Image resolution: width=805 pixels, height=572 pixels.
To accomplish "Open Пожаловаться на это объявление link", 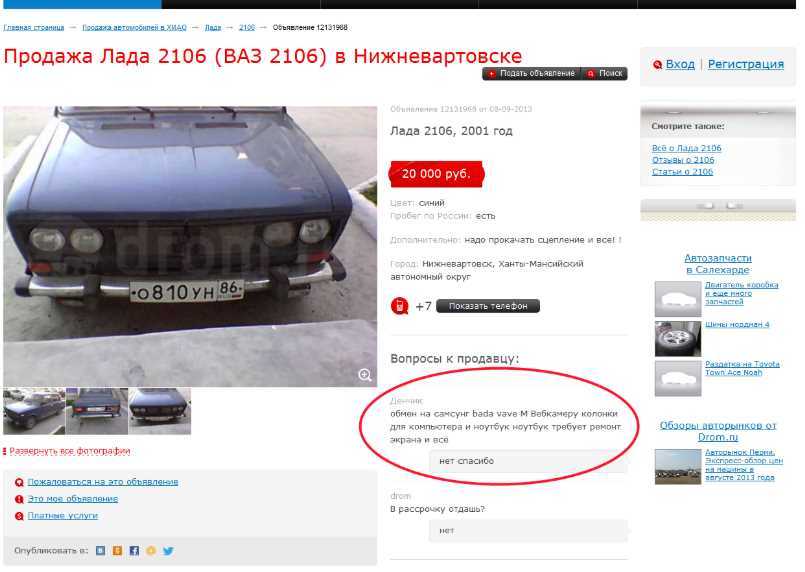I will 103,482.
